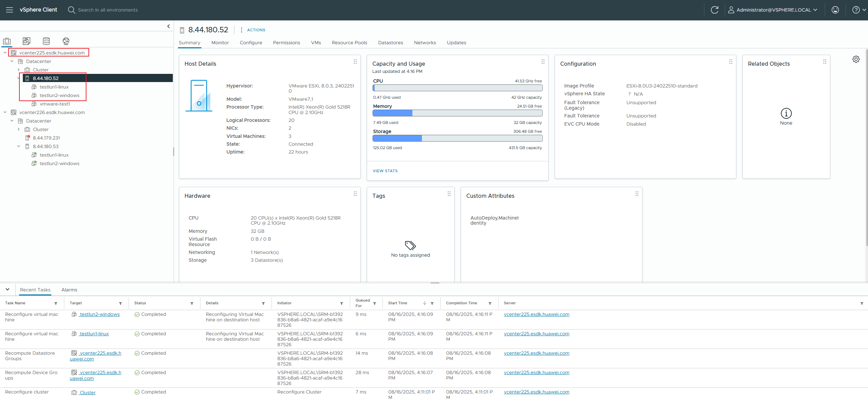Click the Custom Attributes card drag handle
Image resolution: width=868 pixels, height=401 pixels.
click(x=637, y=194)
